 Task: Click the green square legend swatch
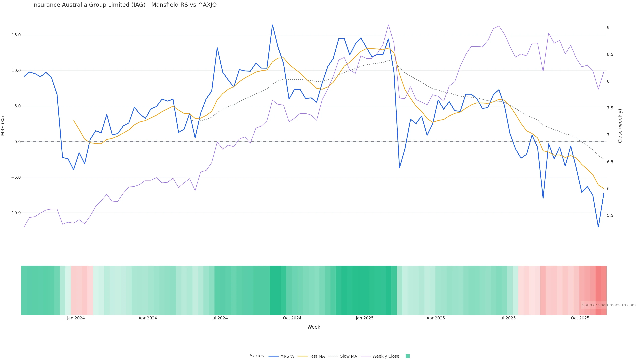pos(408,356)
